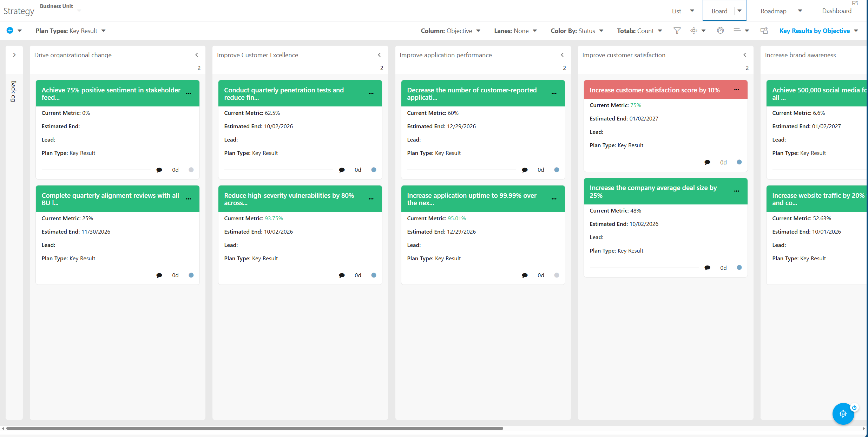The height and width of the screenshot is (437, 868).
Task: Open the Plan Types Key Result dropdown
Action: 71,31
